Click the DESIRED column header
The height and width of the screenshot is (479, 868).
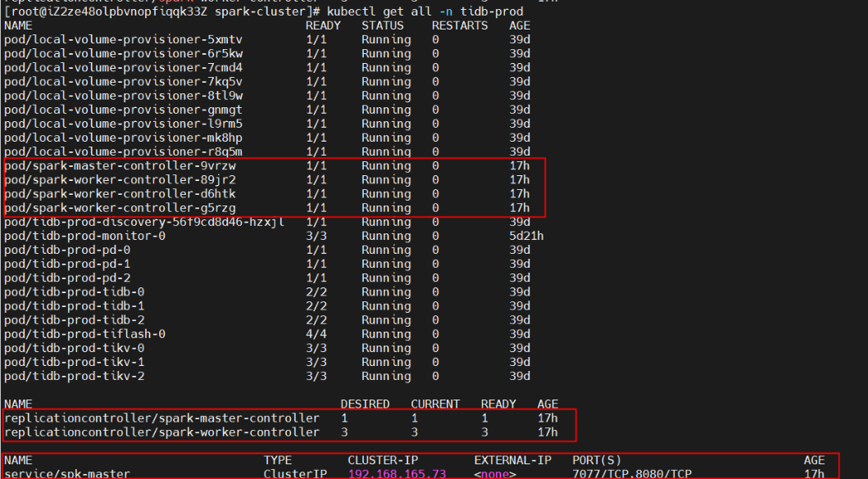coord(365,404)
